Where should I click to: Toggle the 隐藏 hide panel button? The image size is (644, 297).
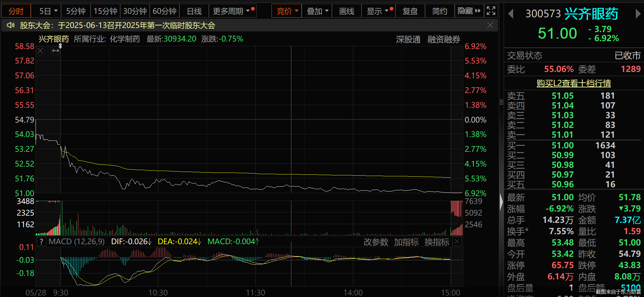pyautogui.click(x=469, y=11)
